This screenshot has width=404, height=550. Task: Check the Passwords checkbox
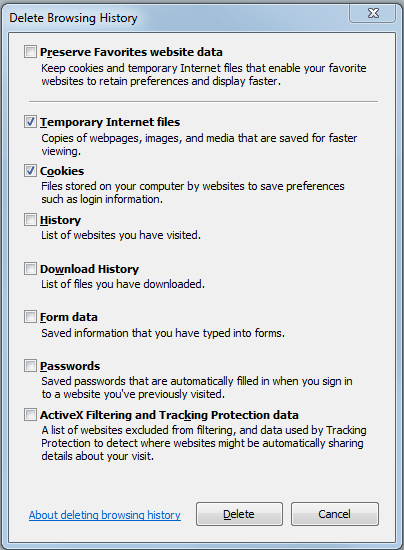30,366
